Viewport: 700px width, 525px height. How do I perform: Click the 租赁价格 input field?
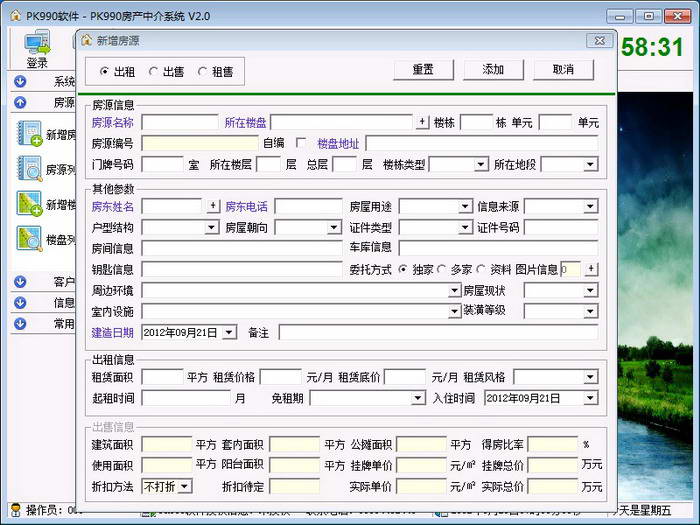pos(281,377)
